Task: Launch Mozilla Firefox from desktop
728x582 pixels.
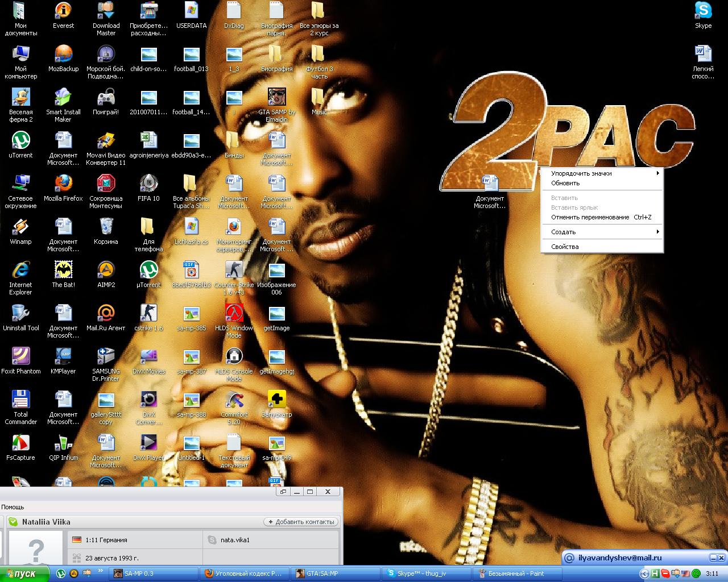Action: 63,188
